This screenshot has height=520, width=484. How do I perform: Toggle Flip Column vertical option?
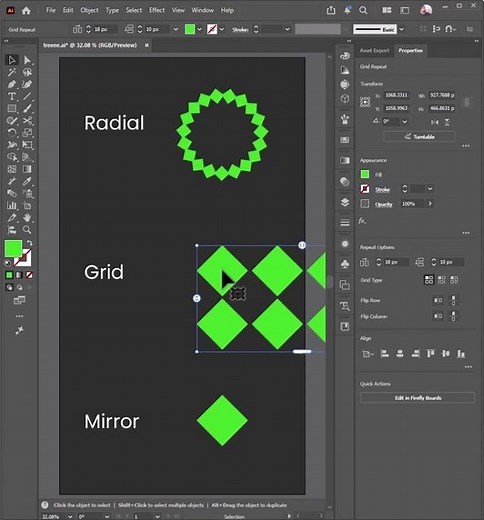453,316
